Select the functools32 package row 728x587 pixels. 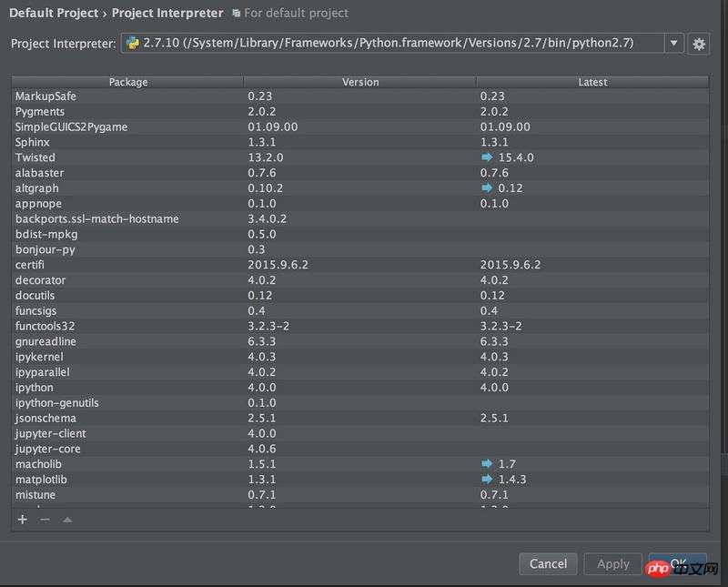pos(360,326)
